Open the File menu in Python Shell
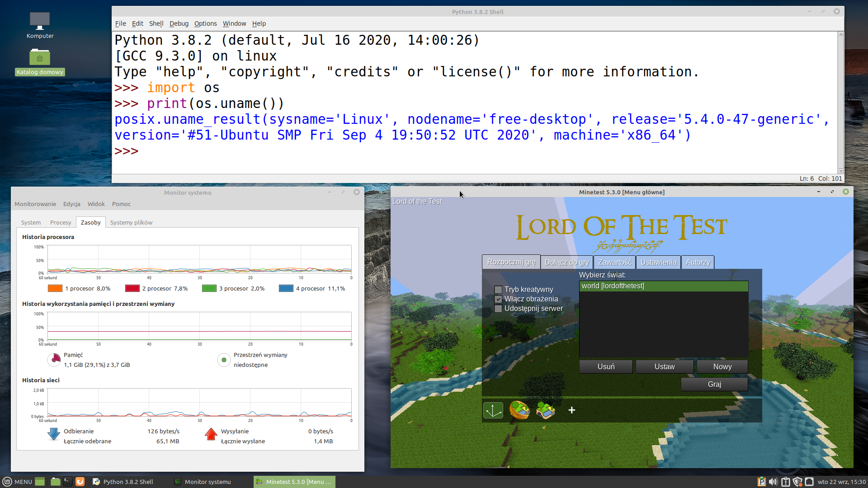The width and height of the screenshot is (868, 488). [120, 23]
